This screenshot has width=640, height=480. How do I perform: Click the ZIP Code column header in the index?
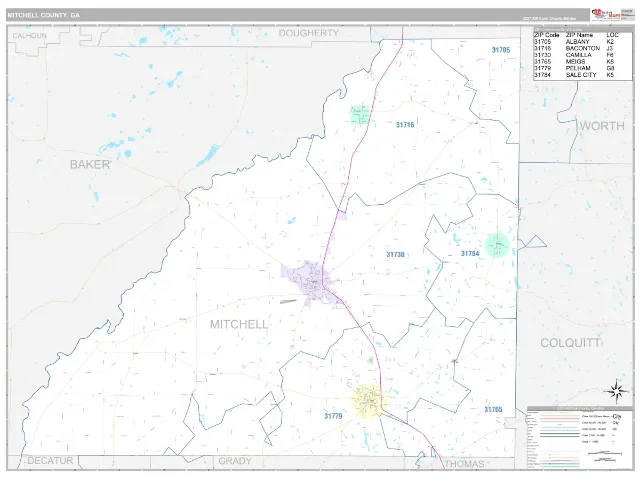[x=547, y=35]
